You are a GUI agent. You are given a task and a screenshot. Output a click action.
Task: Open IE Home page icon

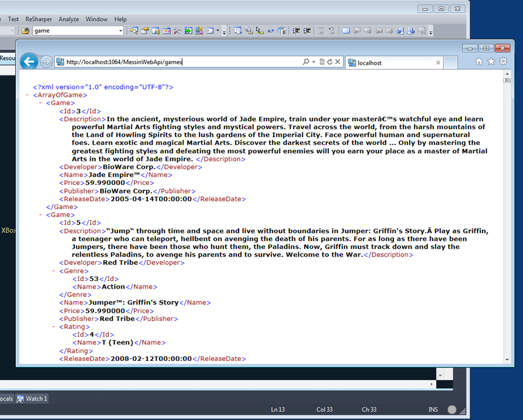tap(479, 61)
